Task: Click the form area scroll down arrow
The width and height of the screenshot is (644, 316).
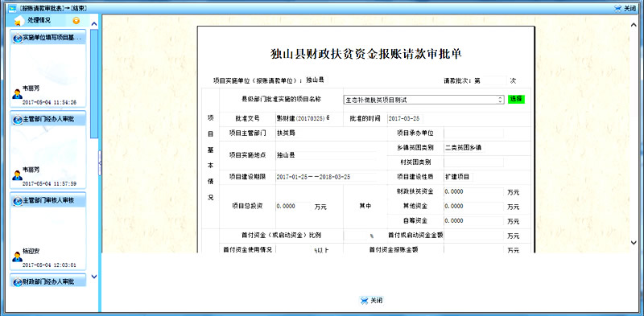Action: click(633, 243)
